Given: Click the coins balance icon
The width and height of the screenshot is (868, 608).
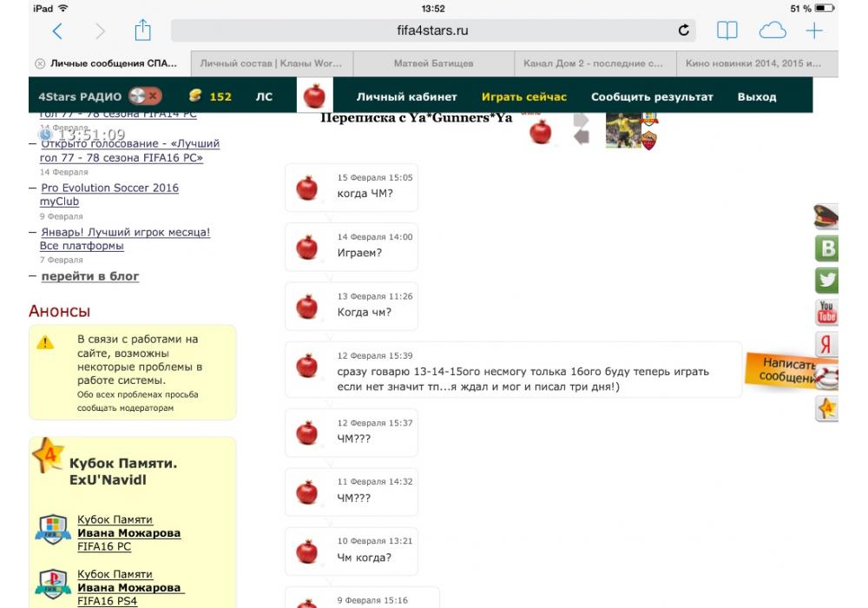Looking at the screenshot, I should [x=194, y=96].
